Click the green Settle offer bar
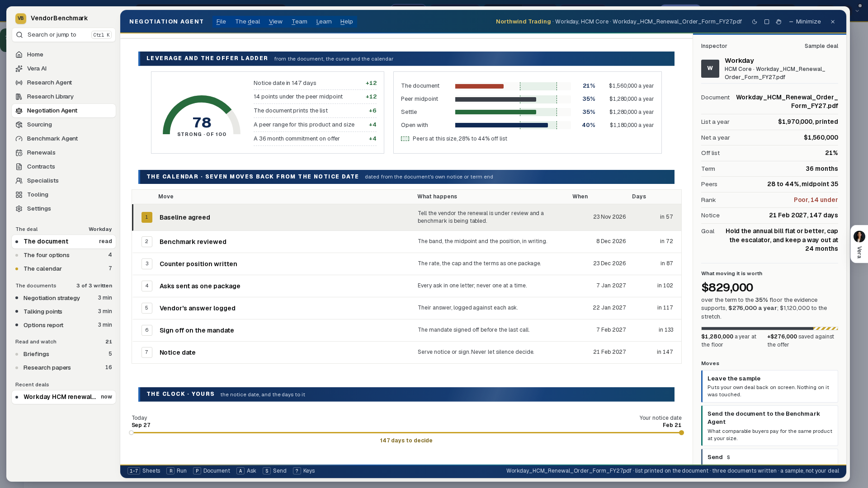The width and height of the screenshot is (868, 488). [x=495, y=112]
